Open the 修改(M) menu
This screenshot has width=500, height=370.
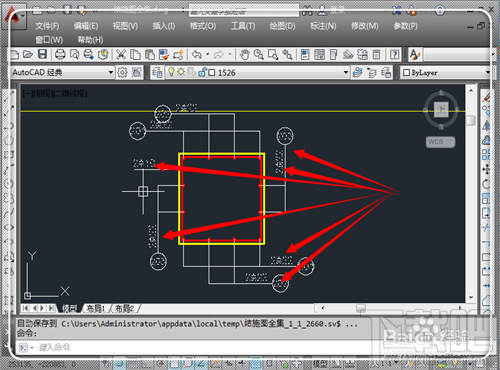click(365, 26)
